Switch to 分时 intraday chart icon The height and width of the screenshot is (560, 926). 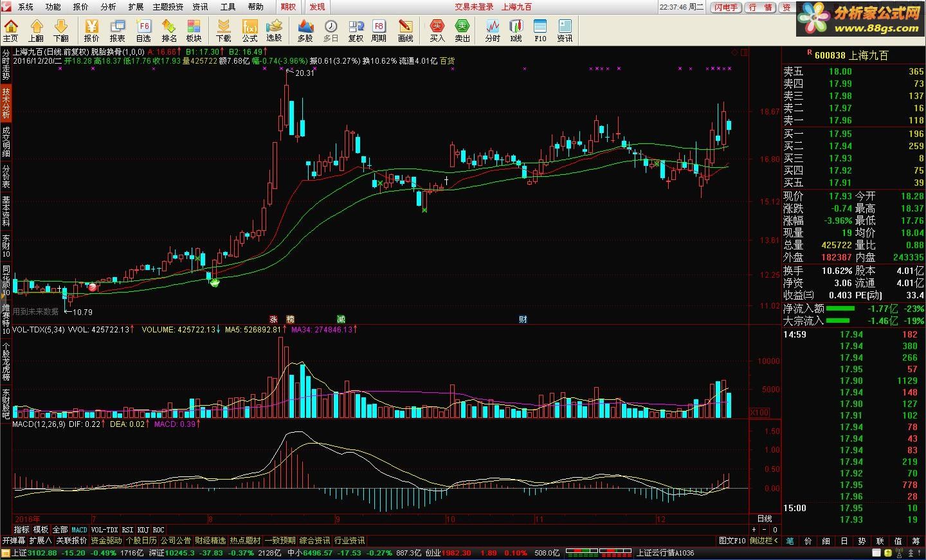(493, 30)
